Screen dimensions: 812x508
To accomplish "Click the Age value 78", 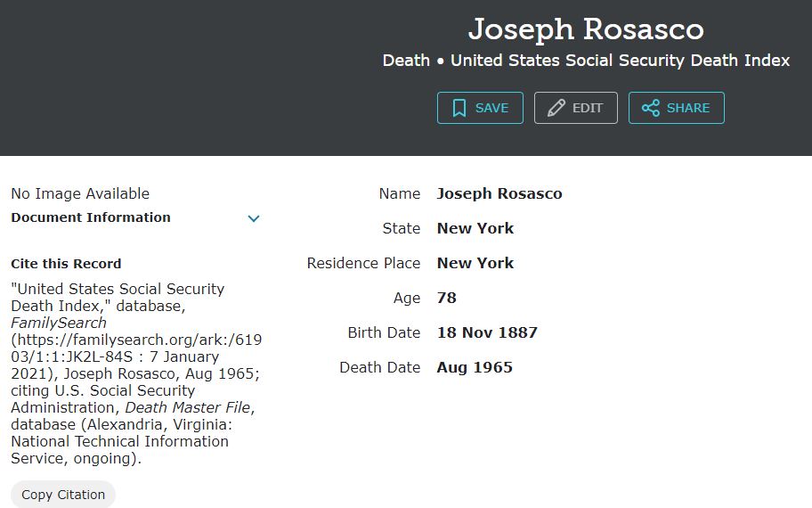I will (x=447, y=298).
